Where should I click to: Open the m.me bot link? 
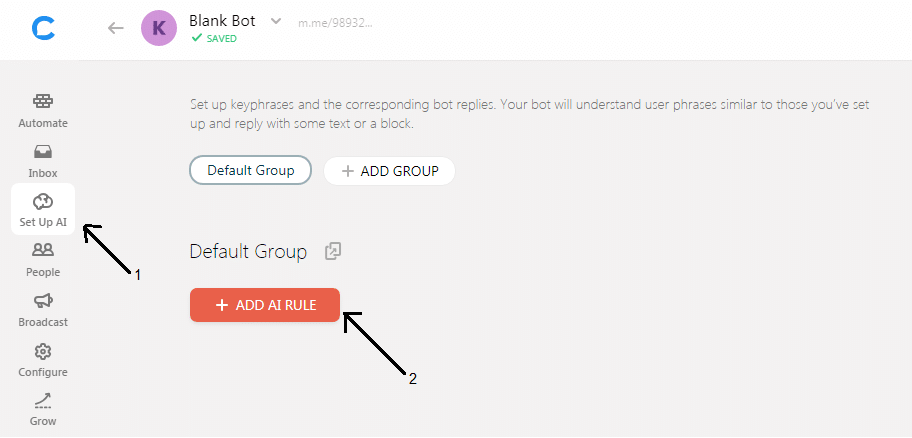(x=335, y=22)
